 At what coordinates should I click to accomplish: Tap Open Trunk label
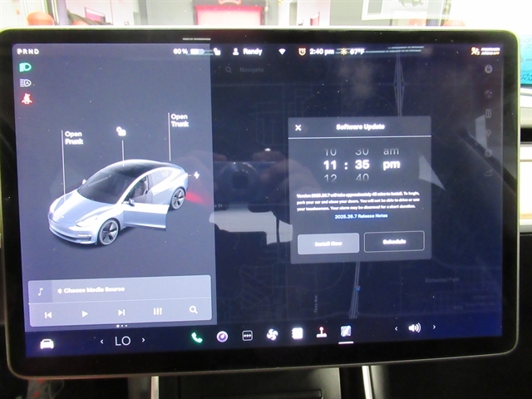pos(180,120)
